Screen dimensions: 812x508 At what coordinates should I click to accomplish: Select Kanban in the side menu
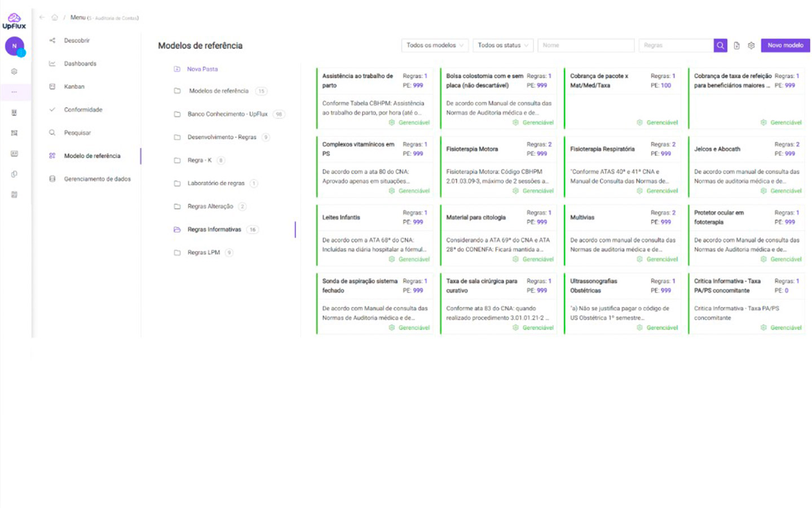(x=74, y=87)
